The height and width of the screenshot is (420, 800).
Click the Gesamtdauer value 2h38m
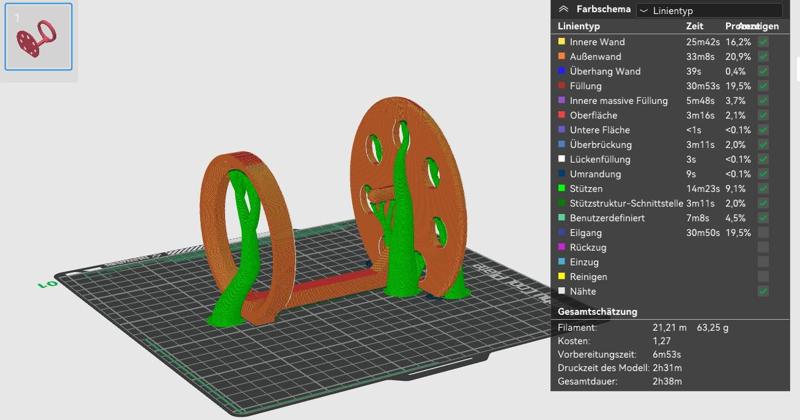[667, 381]
